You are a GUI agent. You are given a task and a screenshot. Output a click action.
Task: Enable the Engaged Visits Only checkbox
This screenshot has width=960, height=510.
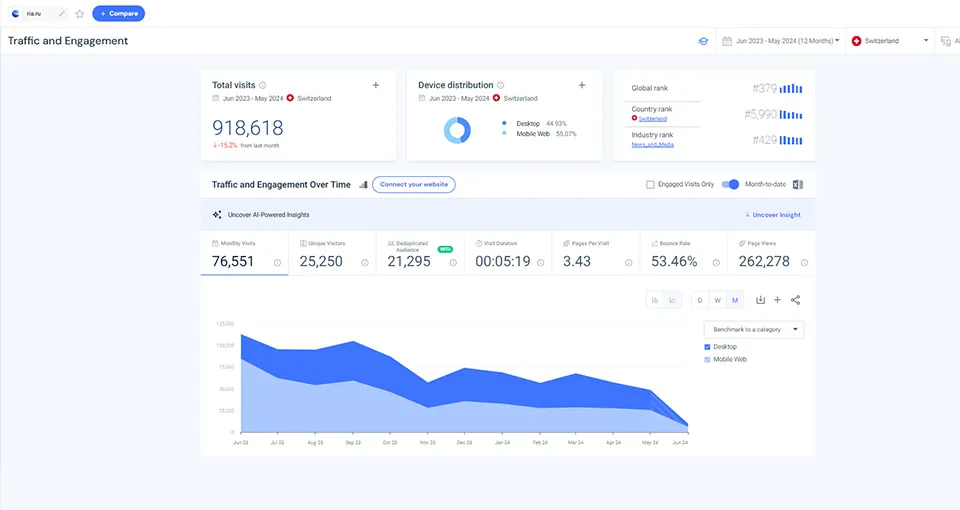pos(651,185)
